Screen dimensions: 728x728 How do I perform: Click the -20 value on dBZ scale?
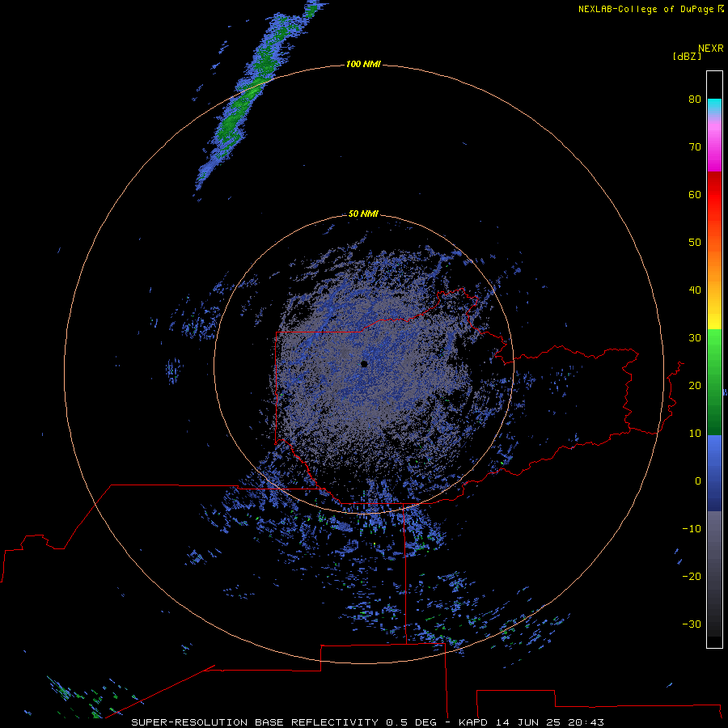tap(692, 577)
